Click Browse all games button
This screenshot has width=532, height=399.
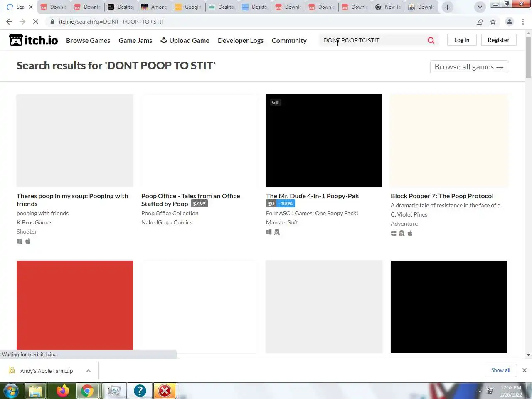click(469, 67)
